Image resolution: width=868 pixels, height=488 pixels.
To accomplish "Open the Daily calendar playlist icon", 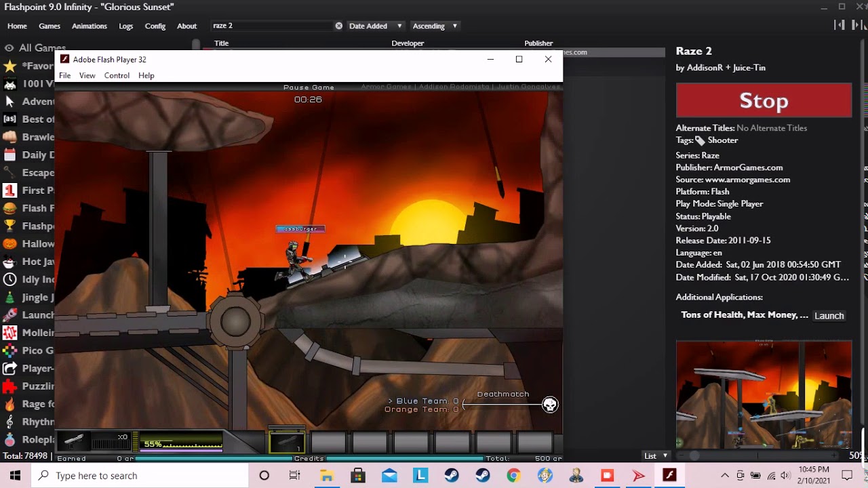I will [x=9, y=155].
